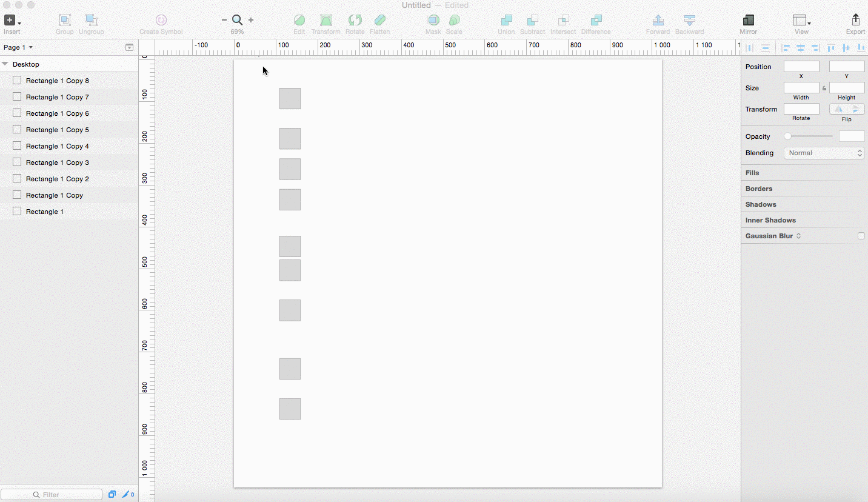The height and width of the screenshot is (502, 868).
Task: Select layer Rectangle 1 Copy 2
Action: click(69, 179)
